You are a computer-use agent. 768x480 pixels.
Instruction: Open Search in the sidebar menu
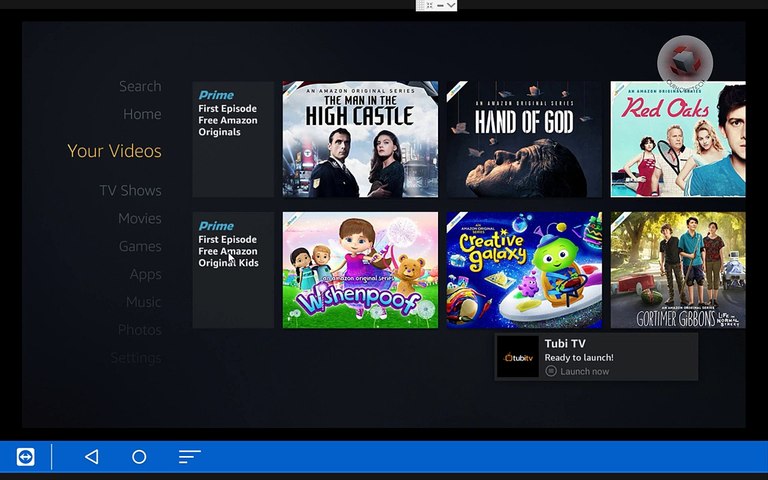pos(140,86)
